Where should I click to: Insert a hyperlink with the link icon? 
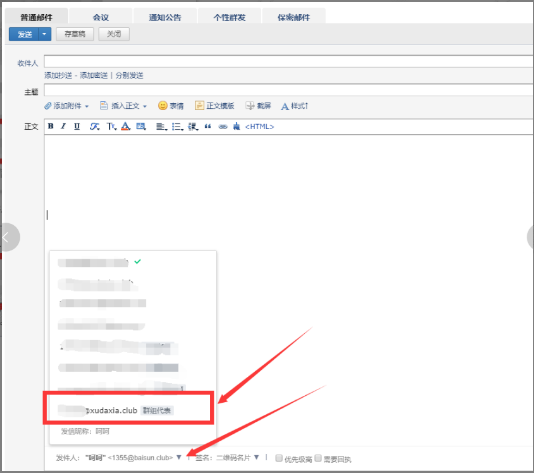[223, 127]
